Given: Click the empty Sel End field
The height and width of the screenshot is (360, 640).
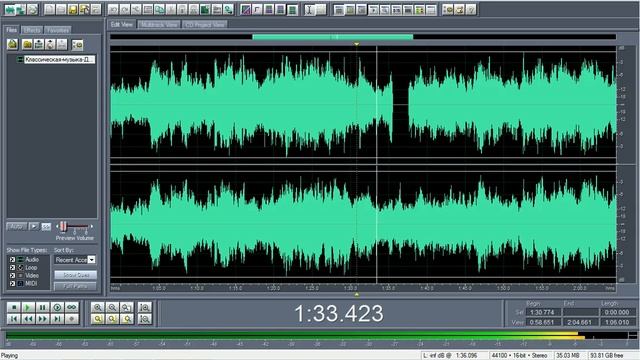Looking at the screenshot, I should (580, 312).
